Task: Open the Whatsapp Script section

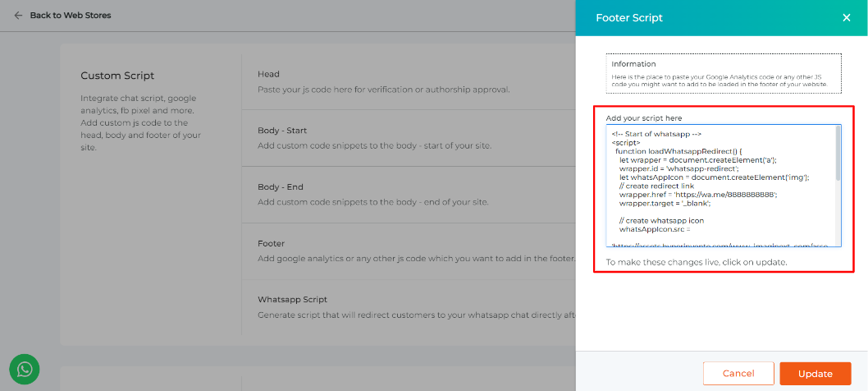Action: 409,307
